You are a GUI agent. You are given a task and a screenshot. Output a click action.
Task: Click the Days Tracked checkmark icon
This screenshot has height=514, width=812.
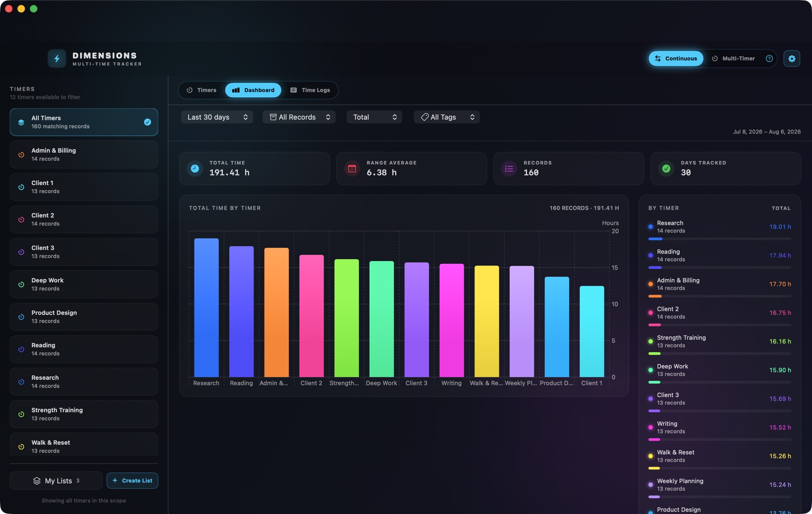click(666, 169)
